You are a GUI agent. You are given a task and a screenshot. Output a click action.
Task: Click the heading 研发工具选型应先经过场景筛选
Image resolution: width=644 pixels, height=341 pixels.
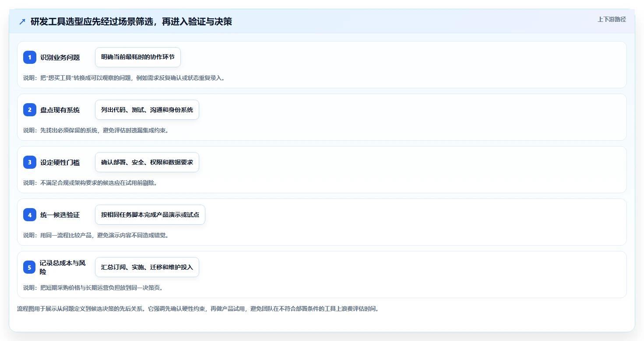131,21
